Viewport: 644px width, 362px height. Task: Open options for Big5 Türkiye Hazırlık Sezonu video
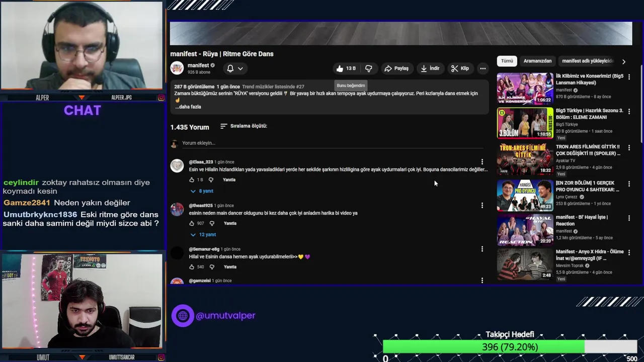point(629,111)
